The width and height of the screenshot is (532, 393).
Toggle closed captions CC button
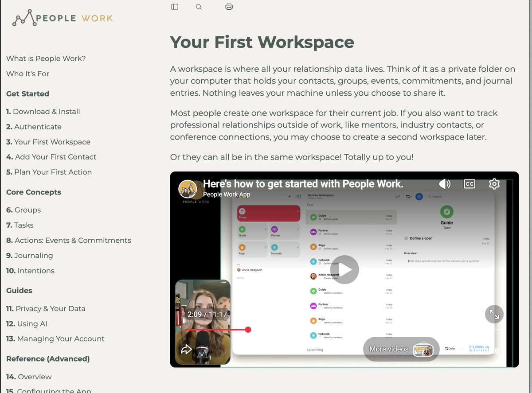tap(469, 184)
